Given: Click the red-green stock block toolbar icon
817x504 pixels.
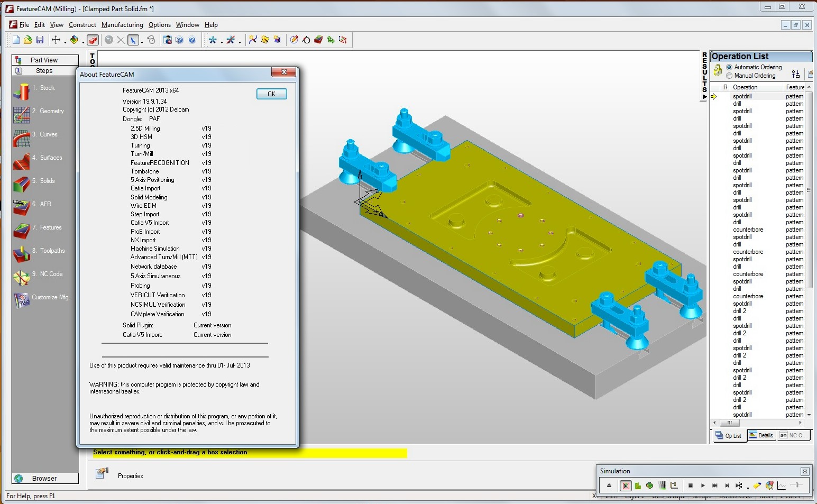Looking at the screenshot, I should pyautogui.click(x=318, y=40).
